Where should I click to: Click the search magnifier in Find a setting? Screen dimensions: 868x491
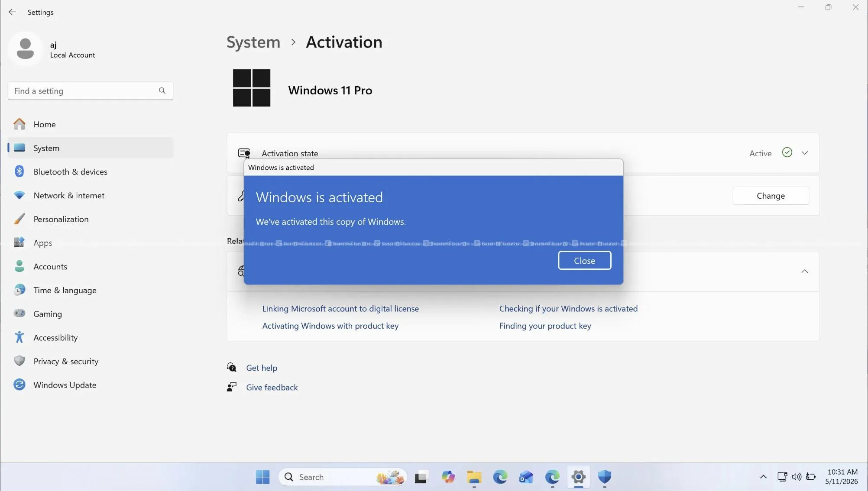pyautogui.click(x=162, y=90)
